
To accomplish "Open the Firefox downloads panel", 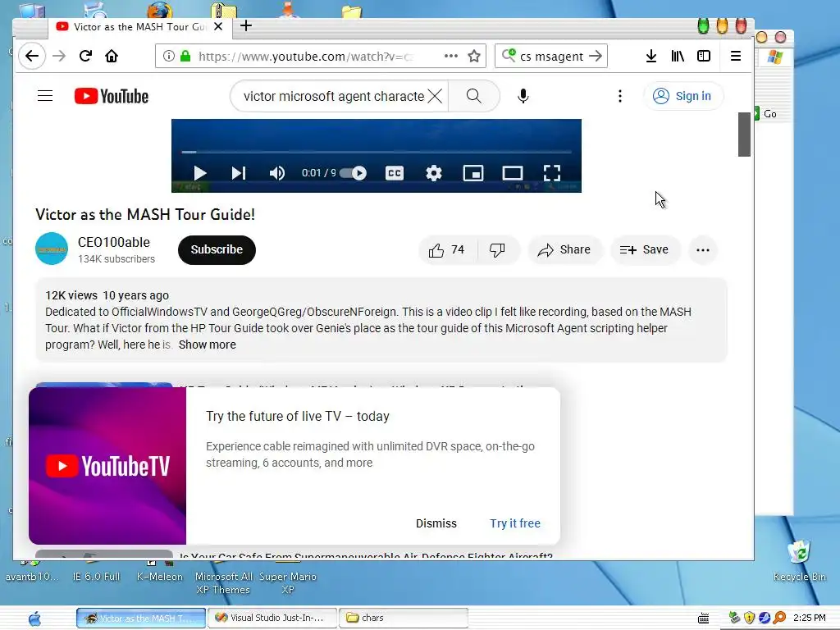I will pos(651,56).
